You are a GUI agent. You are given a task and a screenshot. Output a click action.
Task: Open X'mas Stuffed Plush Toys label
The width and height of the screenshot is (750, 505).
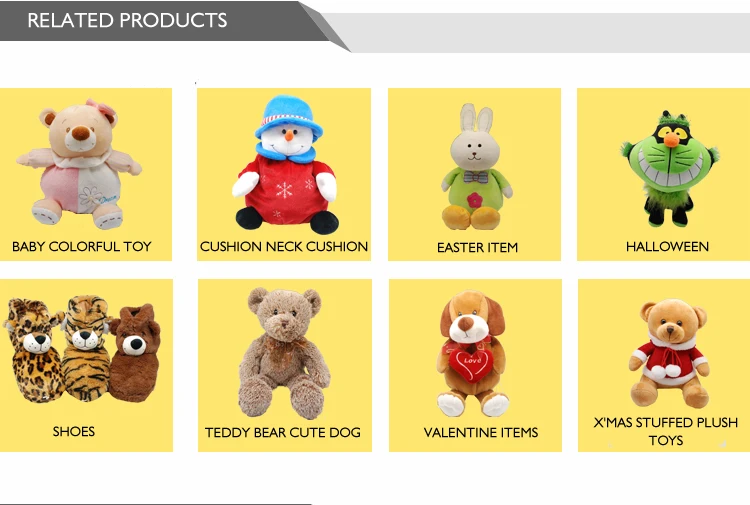665,431
